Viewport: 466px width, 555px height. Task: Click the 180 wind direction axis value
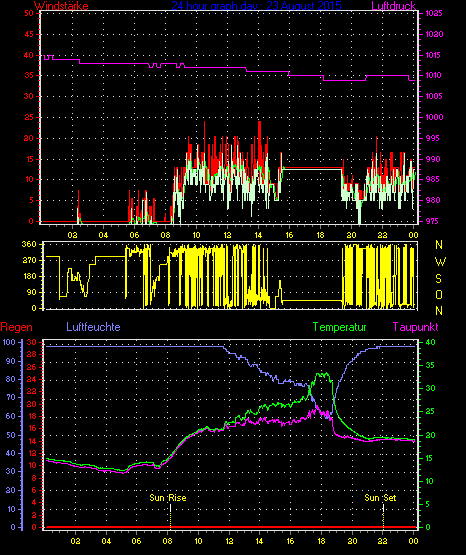[x=29, y=276]
